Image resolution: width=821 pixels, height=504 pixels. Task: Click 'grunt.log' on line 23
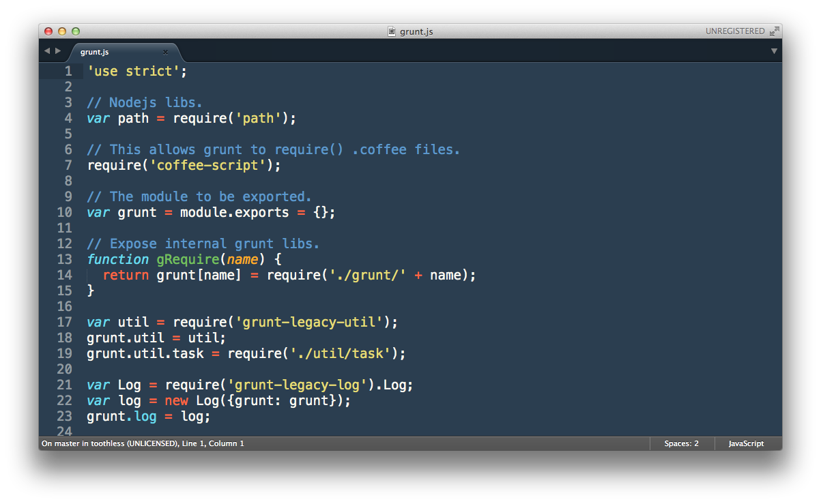point(121,416)
